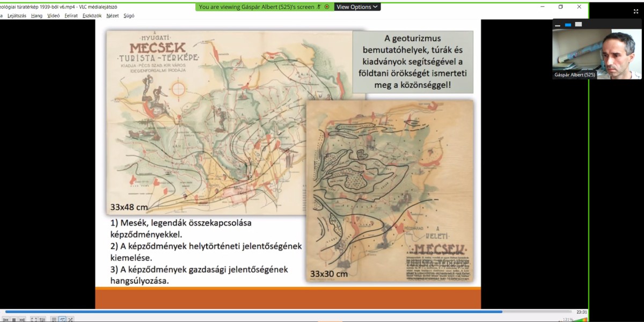Switch video panel to gallery grid view
This screenshot has height=322, width=644.
click(579, 24)
